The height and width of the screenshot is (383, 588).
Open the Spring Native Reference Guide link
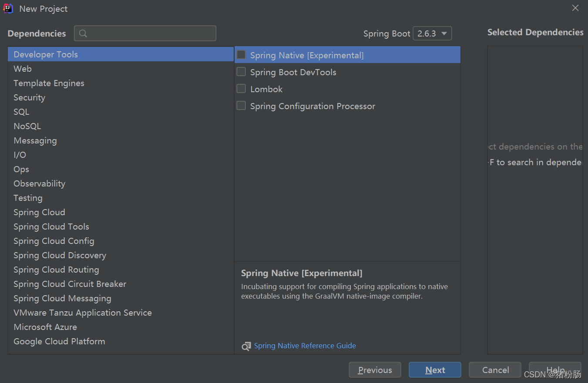305,346
